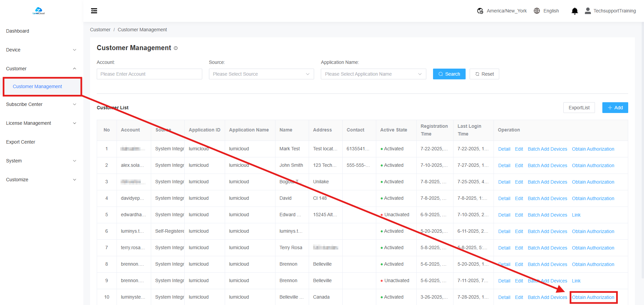The height and width of the screenshot is (305, 644).
Task: Click the info icon beside Customer Management title
Action: 176,48
